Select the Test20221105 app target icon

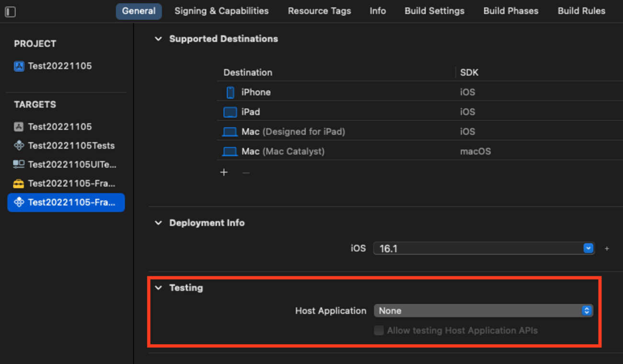tap(19, 127)
